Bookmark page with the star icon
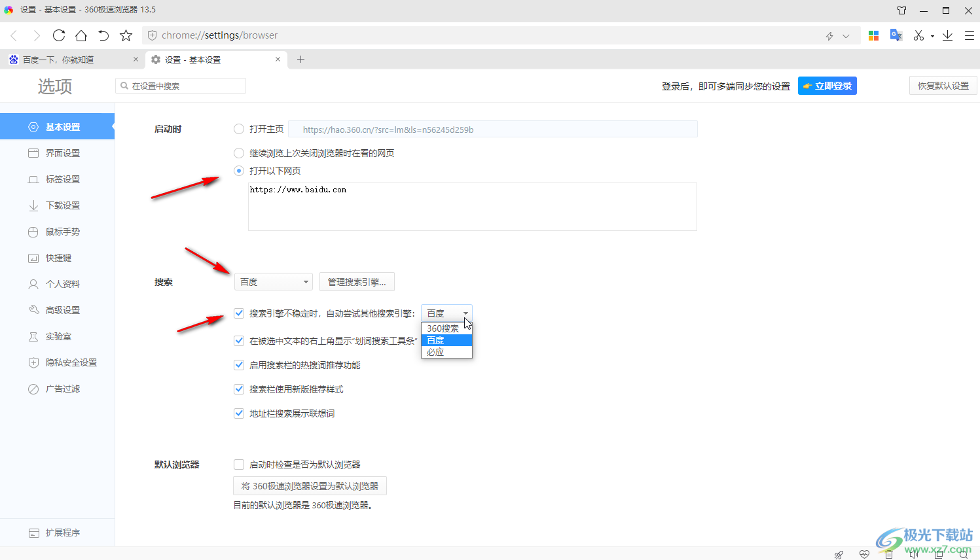 (126, 35)
